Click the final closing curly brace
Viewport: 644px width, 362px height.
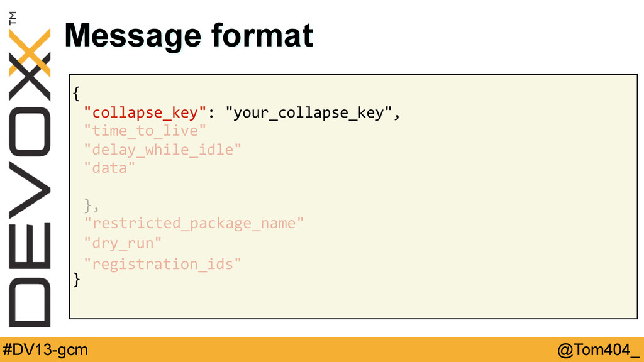(x=76, y=280)
